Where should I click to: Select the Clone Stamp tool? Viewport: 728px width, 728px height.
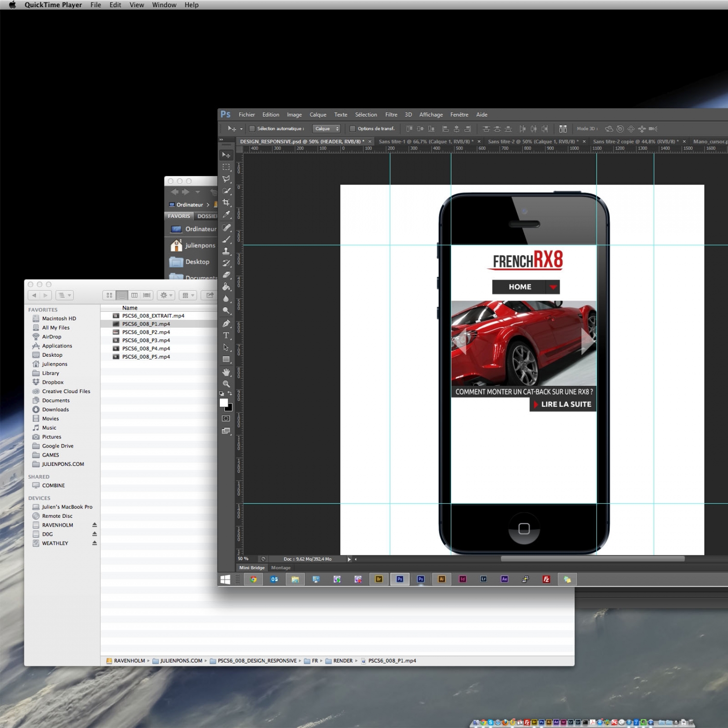click(226, 251)
